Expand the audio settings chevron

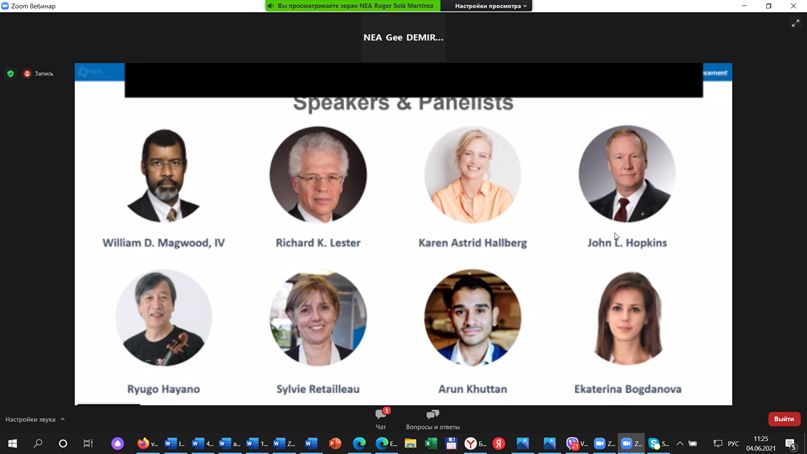[63, 419]
